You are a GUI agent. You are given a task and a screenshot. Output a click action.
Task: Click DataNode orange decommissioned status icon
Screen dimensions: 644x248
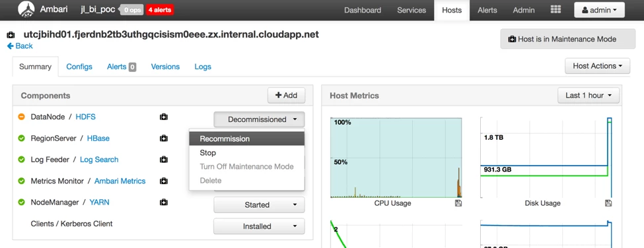tap(21, 117)
